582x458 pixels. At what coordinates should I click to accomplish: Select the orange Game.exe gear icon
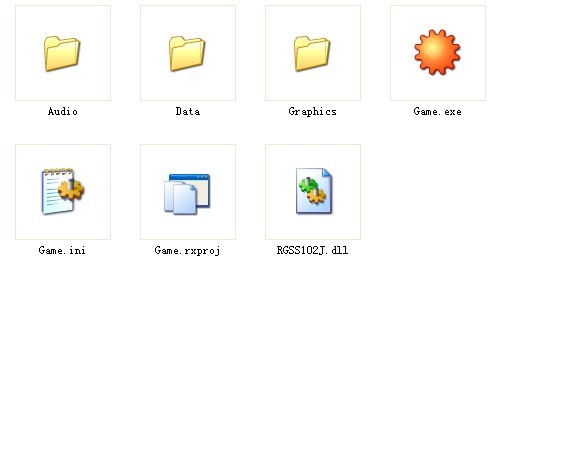(437, 52)
